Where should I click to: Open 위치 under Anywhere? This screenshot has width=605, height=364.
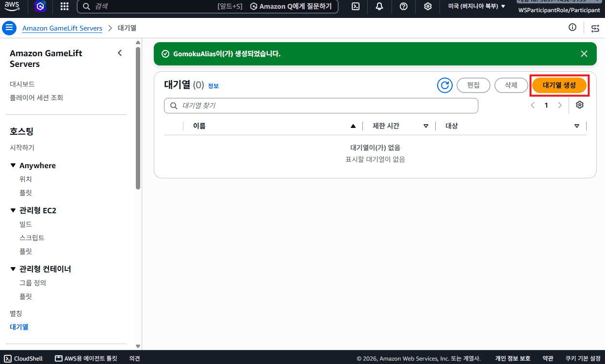click(26, 179)
